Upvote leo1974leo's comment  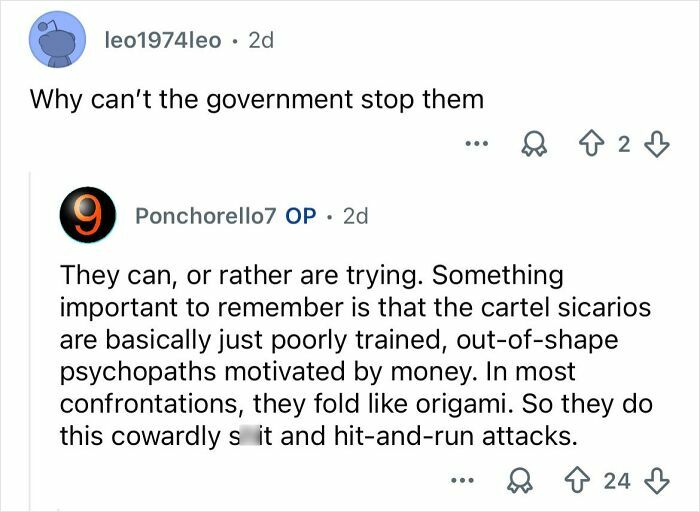pyautogui.click(x=594, y=144)
